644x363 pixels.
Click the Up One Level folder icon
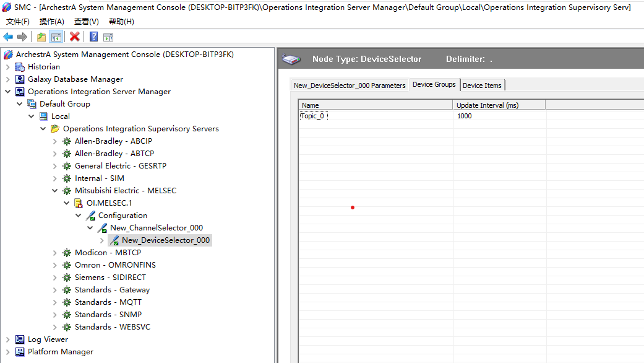tap(41, 37)
